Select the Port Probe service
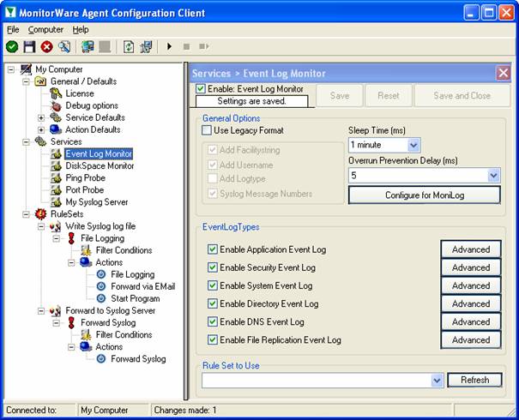 (85, 190)
